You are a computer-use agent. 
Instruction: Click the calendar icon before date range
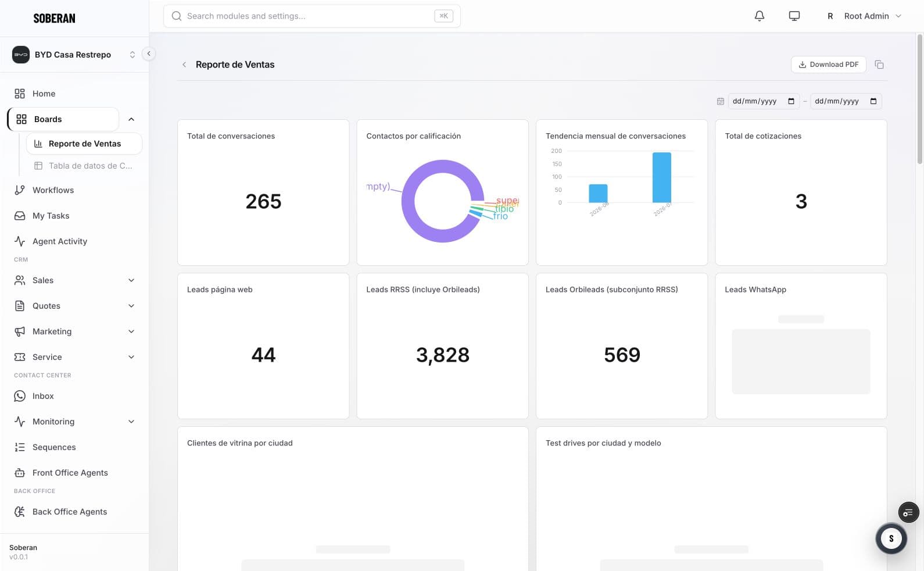pyautogui.click(x=720, y=101)
